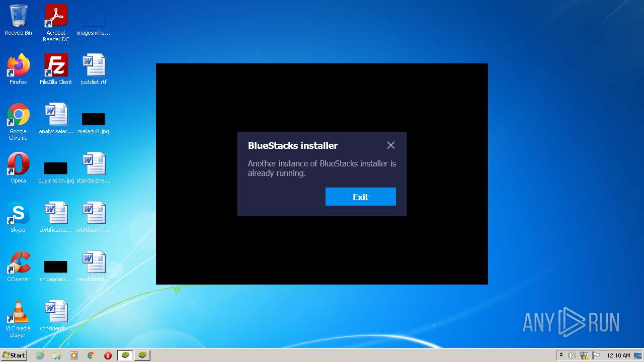
Task: Open Opera from the taskbar
Action: (108, 355)
